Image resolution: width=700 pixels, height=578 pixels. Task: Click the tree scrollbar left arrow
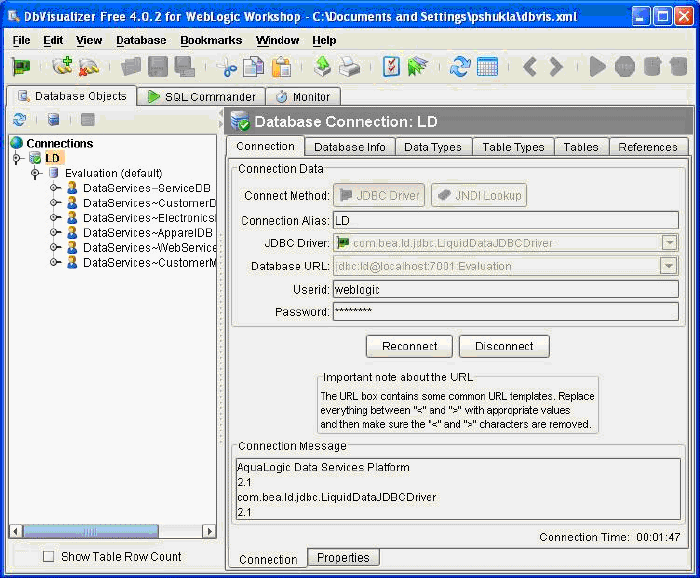[16, 531]
